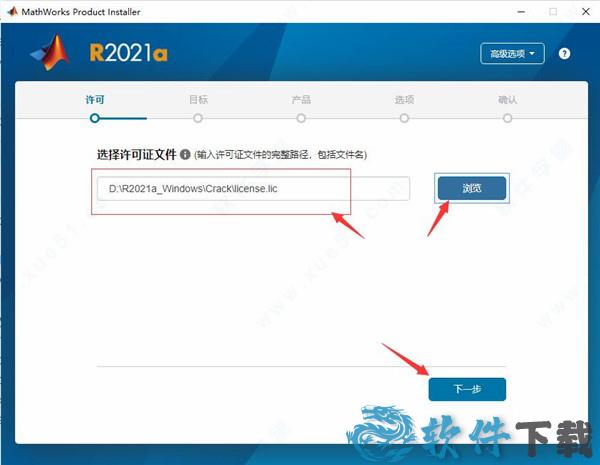Screen dimensions: 600x465
Task: Click the progress circle under 选项
Action: point(404,118)
